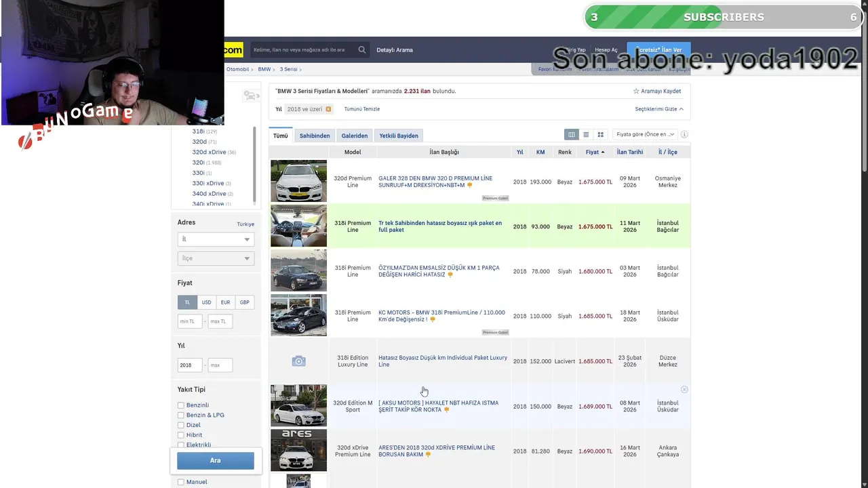Open the Fiyata göre sort dropdown
Screen dimensions: 868x488
pos(645,134)
